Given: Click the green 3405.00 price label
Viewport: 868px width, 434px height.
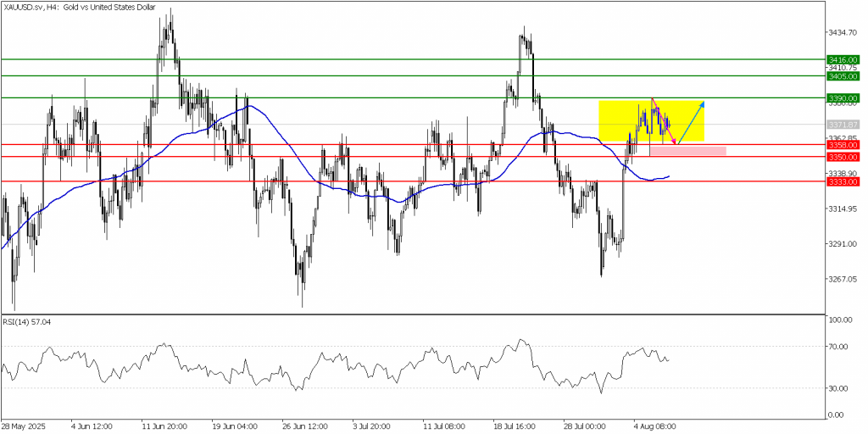Looking at the screenshot, I should pyautogui.click(x=845, y=76).
